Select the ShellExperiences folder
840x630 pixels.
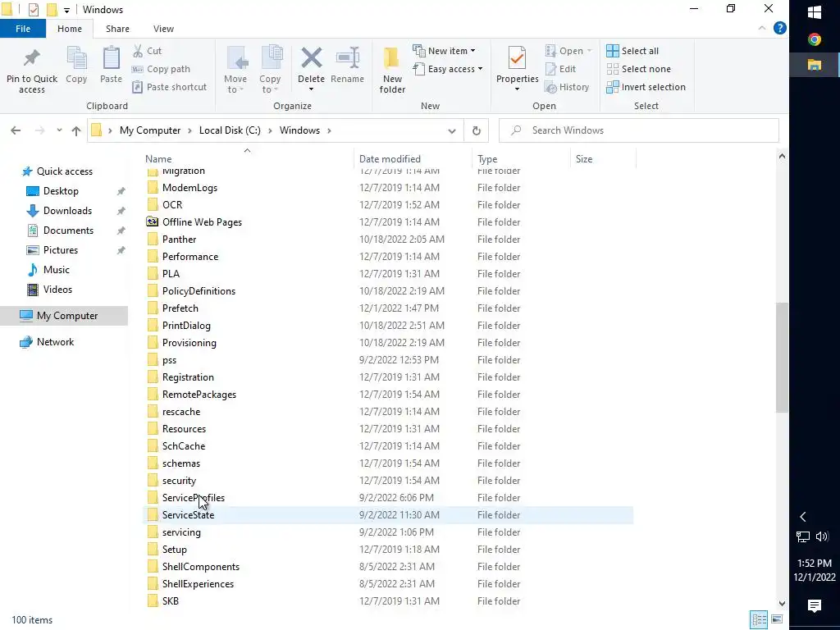pyautogui.click(x=198, y=584)
